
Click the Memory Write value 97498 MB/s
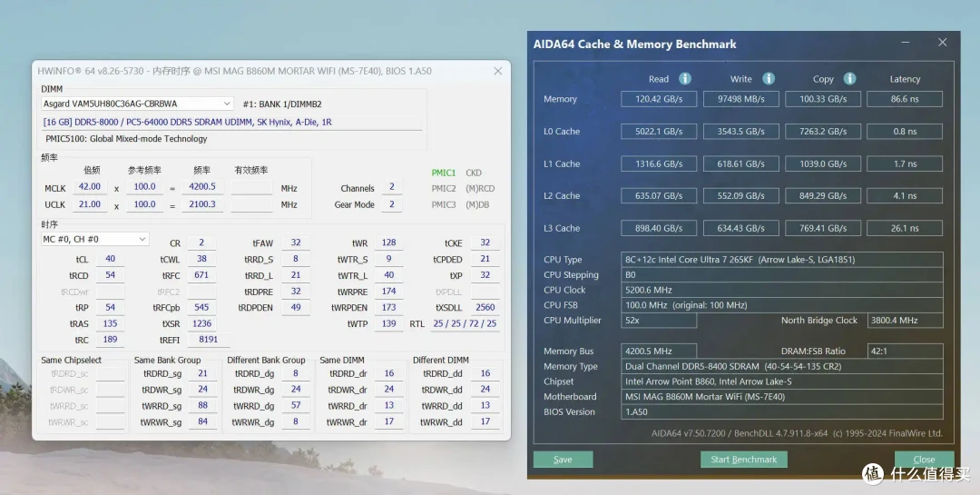click(x=740, y=99)
